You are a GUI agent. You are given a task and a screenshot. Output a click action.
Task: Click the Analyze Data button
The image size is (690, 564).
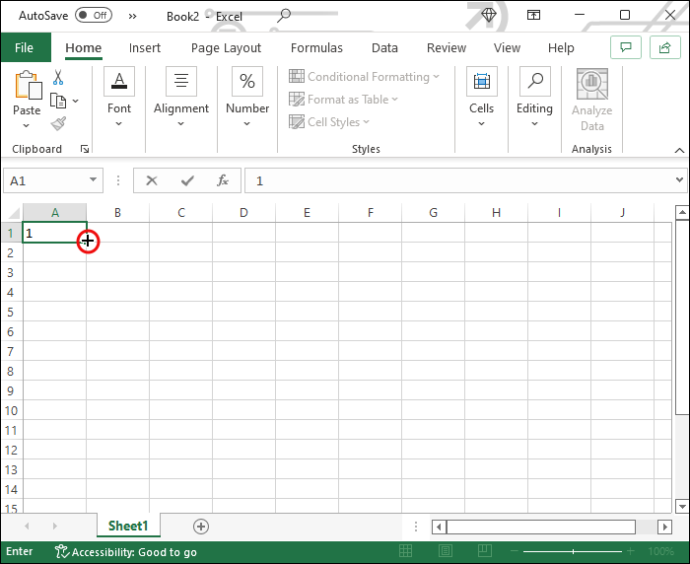[x=592, y=100]
